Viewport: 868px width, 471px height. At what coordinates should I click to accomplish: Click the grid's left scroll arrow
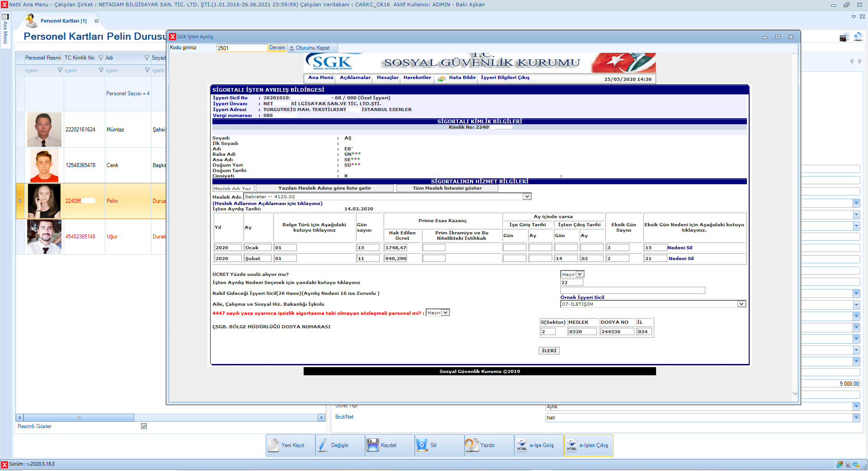(19, 418)
